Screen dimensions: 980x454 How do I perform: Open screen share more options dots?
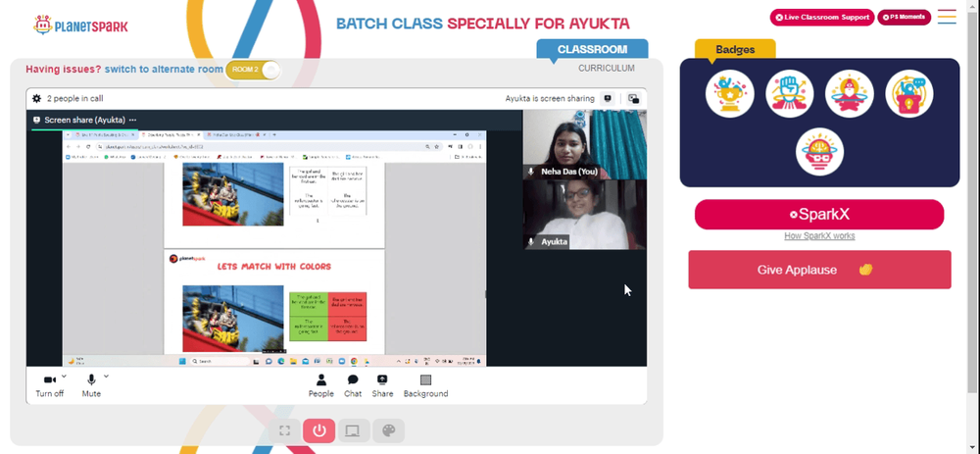pyautogui.click(x=132, y=120)
